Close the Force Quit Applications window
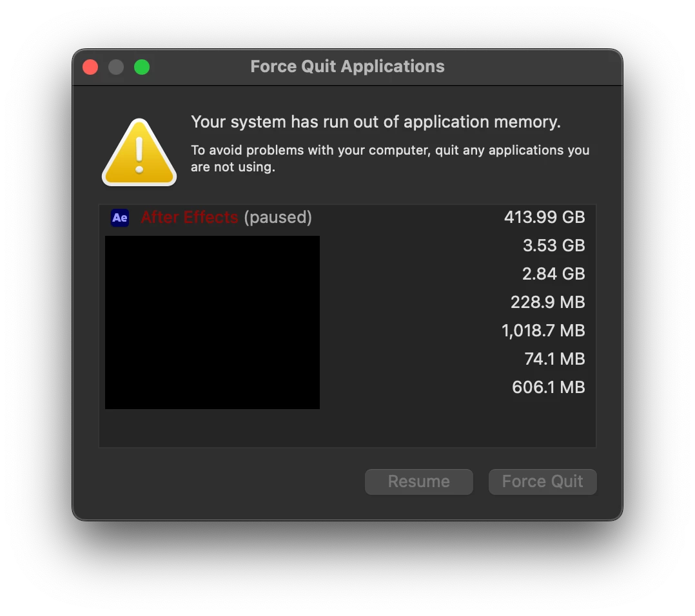Viewport: 695px width, 616px height. coord(90,67)
